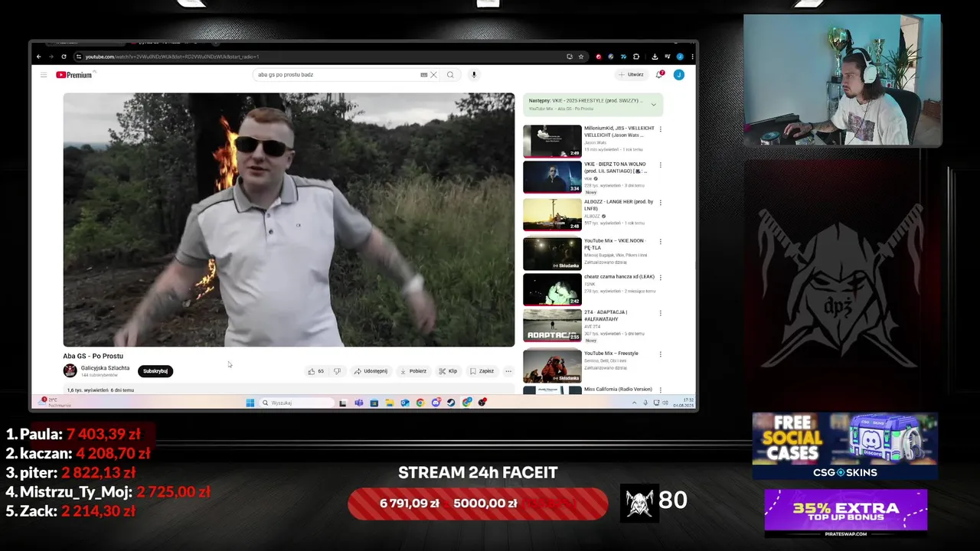The height and width of the screenshot is (551, 980).
Task: Click inside the YouTube search field
Action: [337, 75]
